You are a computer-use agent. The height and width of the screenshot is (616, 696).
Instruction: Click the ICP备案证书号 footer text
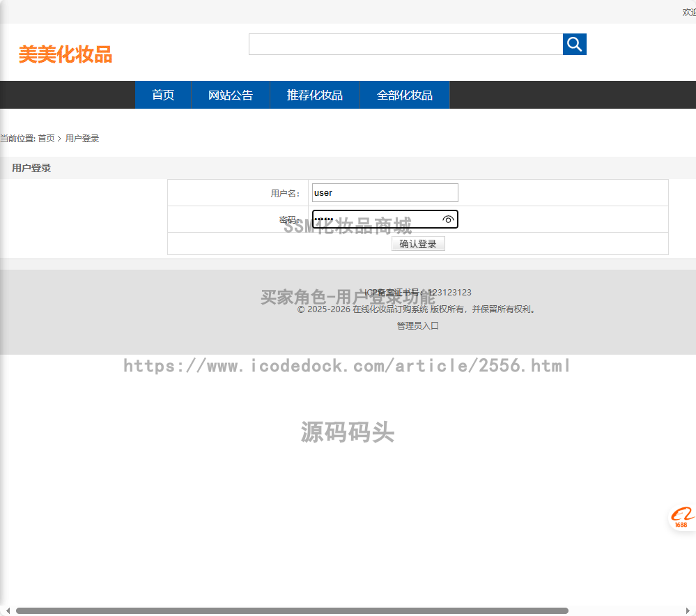pyautogui.click(x=416, y=292)
